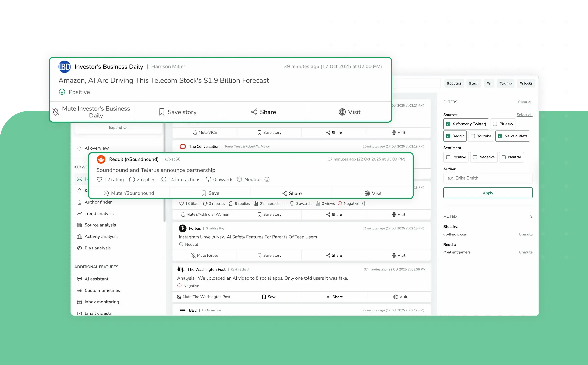Click the Investor's Business Daily logo icon

(x=64, y=67)
